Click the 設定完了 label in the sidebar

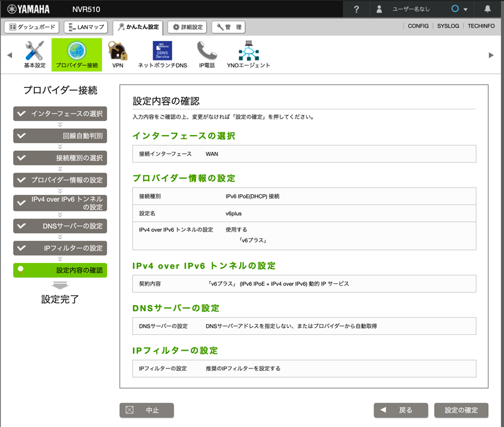[60, 299]
